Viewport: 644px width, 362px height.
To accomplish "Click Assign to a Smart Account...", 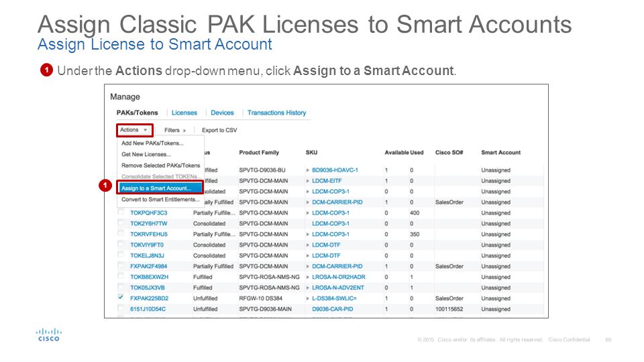I will (x=160, y=188).
